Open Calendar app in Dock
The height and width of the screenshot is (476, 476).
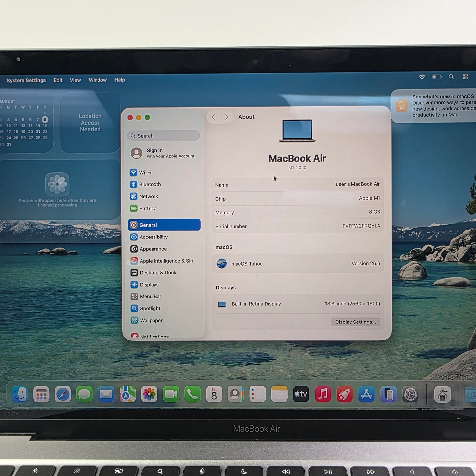214,394
